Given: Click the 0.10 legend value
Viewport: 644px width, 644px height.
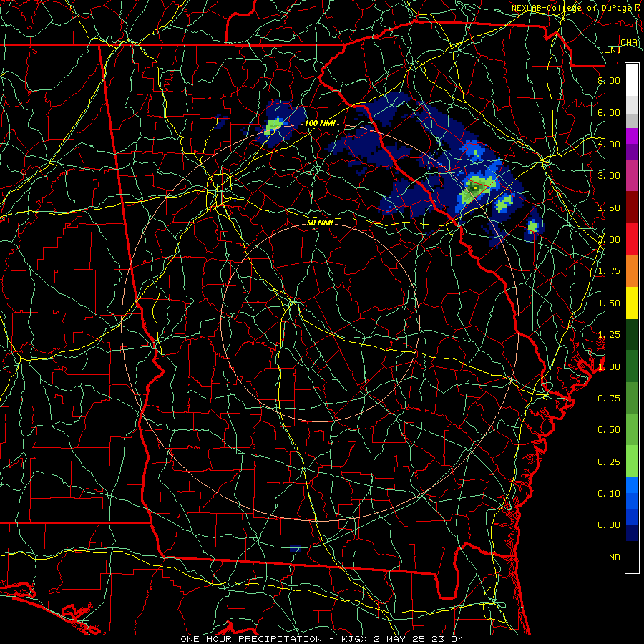Looking at the screenshot, I should point(609,494).
